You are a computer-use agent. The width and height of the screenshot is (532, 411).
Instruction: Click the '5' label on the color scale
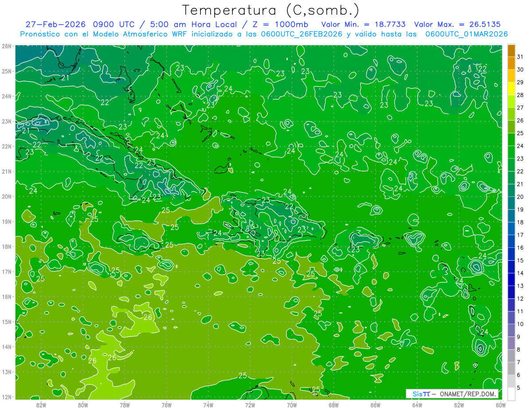tap(519, 388)
